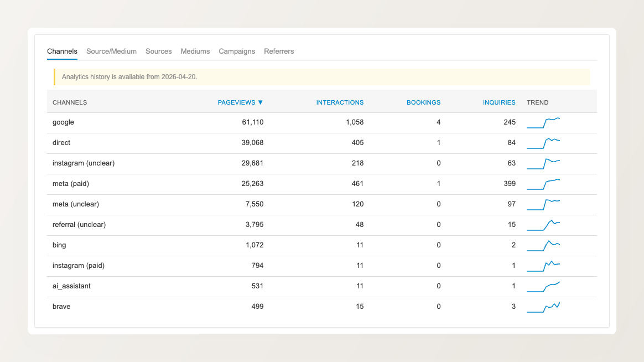
Task: Click the bing trend sparkline
Action: 543,245
